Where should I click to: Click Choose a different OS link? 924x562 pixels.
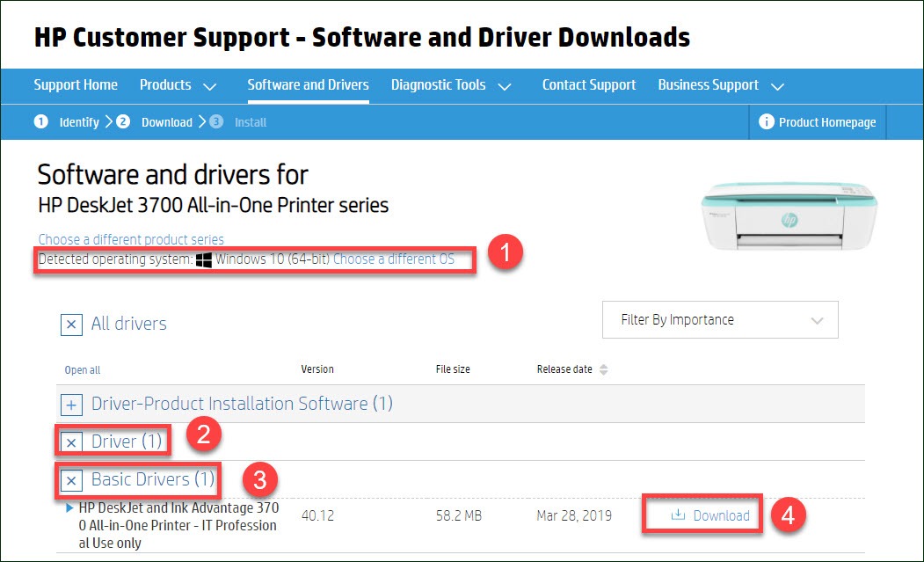click(394, 259)
